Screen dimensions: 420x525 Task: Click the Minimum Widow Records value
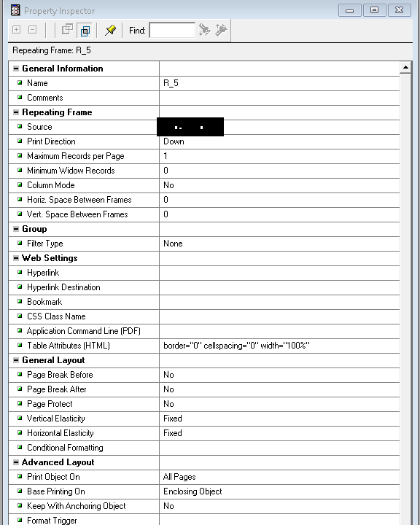coord(166,171)
